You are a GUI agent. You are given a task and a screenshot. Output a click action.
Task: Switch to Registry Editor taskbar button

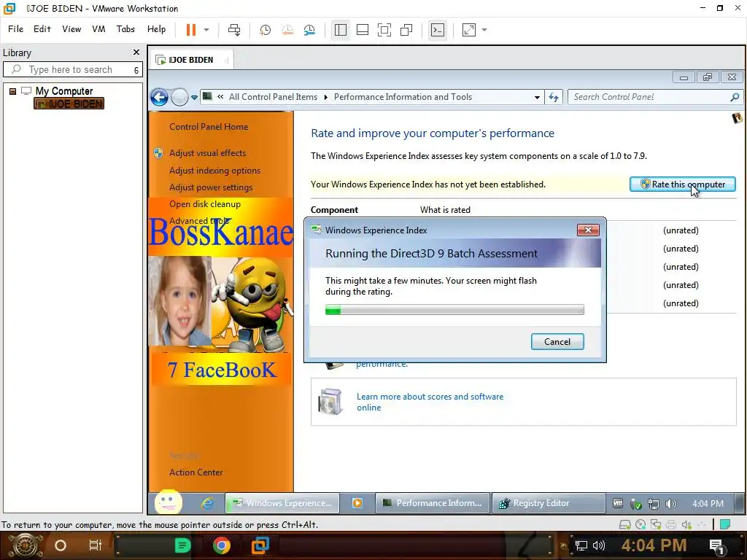point(548,503)
